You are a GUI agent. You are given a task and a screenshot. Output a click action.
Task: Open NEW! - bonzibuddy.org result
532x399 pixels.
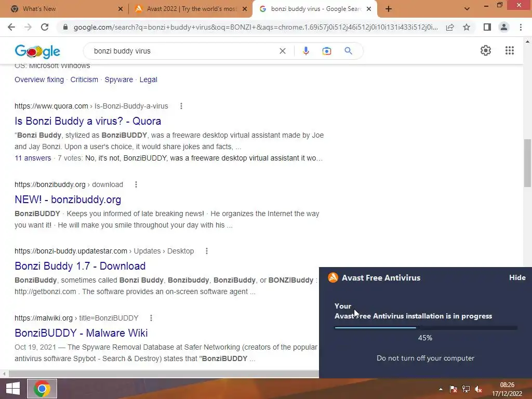click(68, 199)
